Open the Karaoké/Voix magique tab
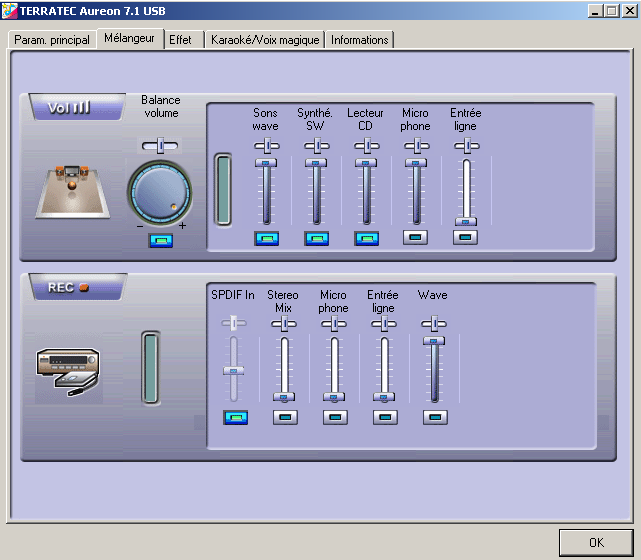This screenshot has height=560, width=641. pyautogui.click(x=265, y=40)
